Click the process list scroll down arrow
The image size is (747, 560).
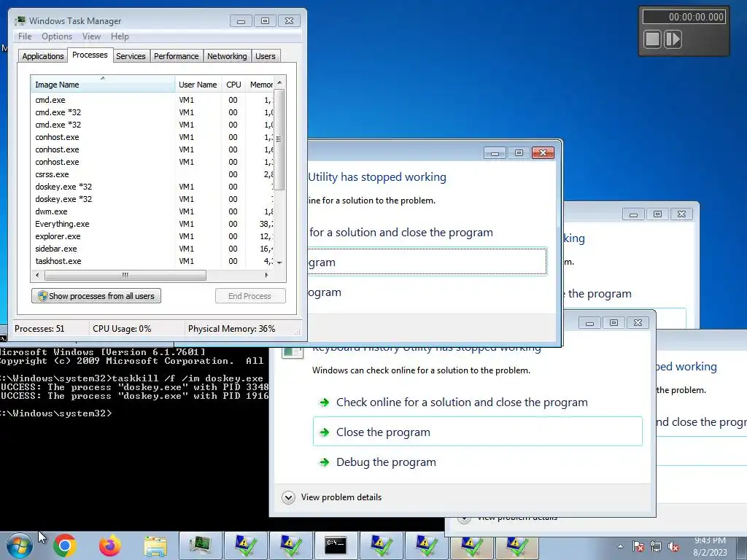coord(279,262)
